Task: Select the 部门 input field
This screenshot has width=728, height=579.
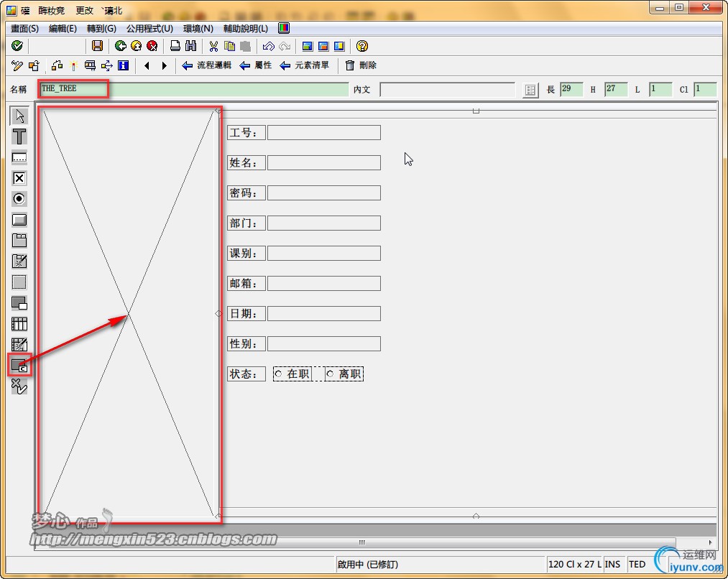Action: click(324, 223)
